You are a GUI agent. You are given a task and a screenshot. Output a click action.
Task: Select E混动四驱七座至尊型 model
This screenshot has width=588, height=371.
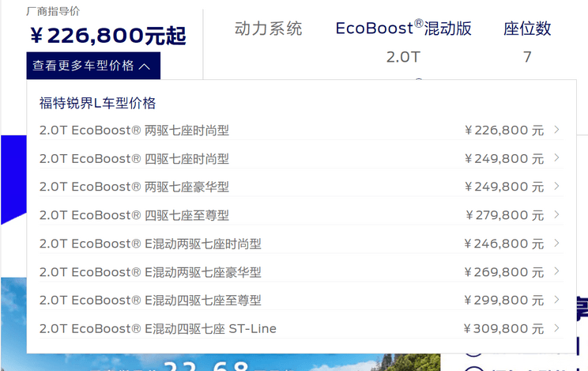150,301
